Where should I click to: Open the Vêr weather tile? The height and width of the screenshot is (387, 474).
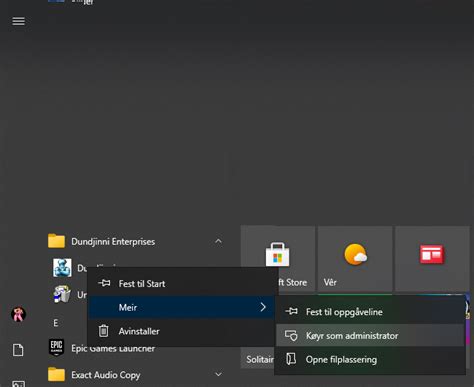[355, 259]
